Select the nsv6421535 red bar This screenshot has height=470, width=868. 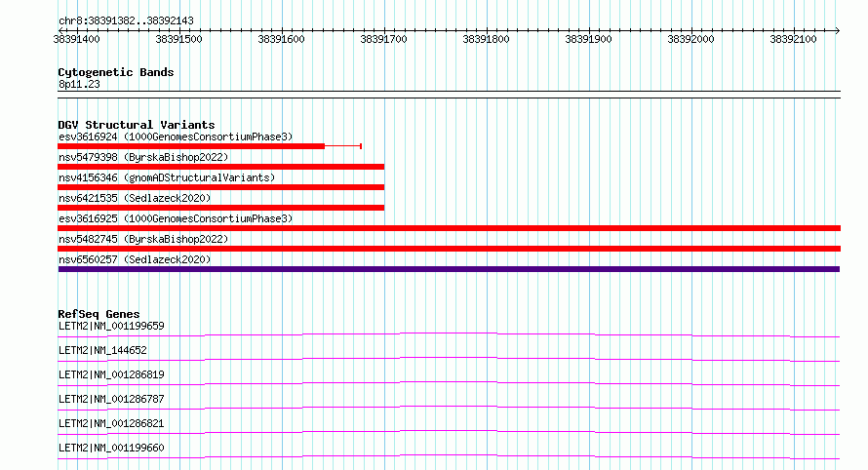(220, 208)
